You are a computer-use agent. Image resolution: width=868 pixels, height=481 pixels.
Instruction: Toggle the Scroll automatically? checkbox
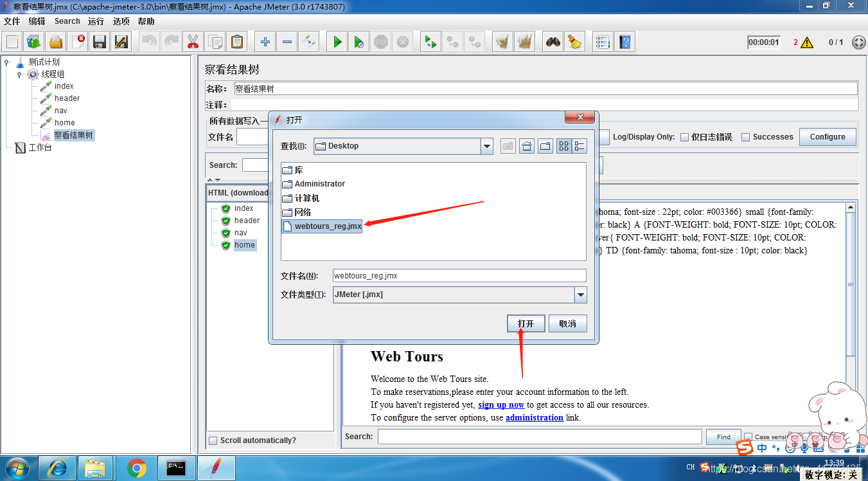click(213, 440)
